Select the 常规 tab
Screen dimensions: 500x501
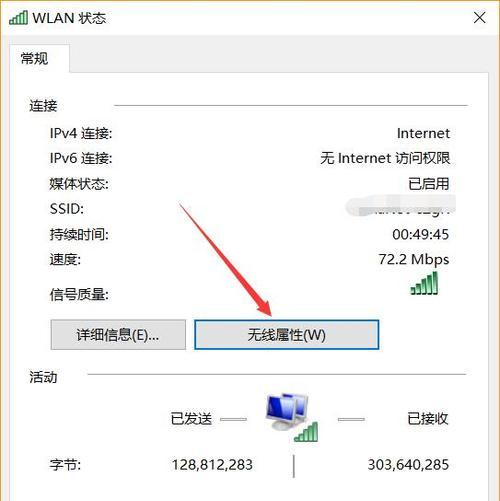(34, 59)
